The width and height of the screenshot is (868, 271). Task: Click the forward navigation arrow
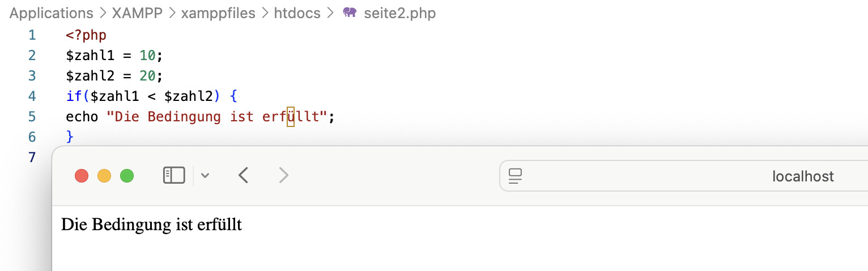click(x=284, y=176)
